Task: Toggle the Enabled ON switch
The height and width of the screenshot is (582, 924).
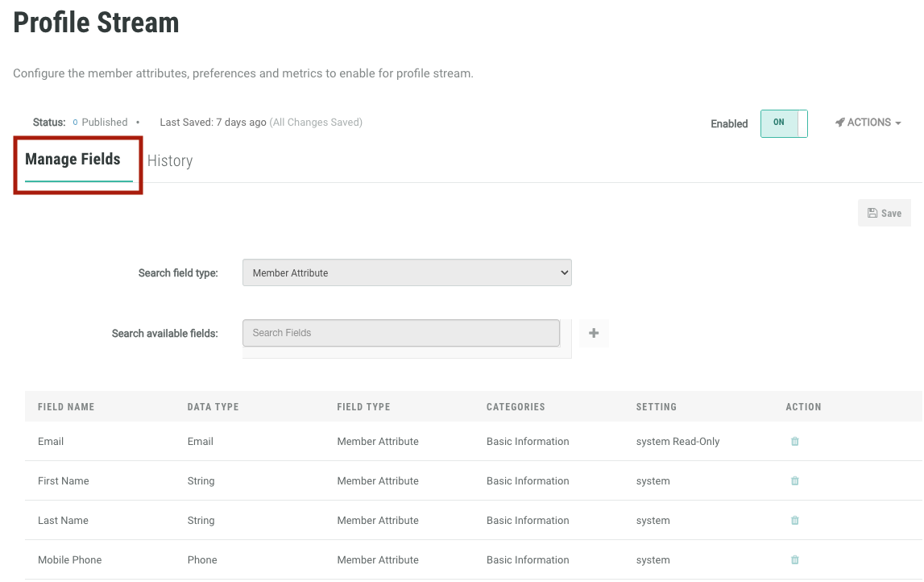Action: point(784,123)
